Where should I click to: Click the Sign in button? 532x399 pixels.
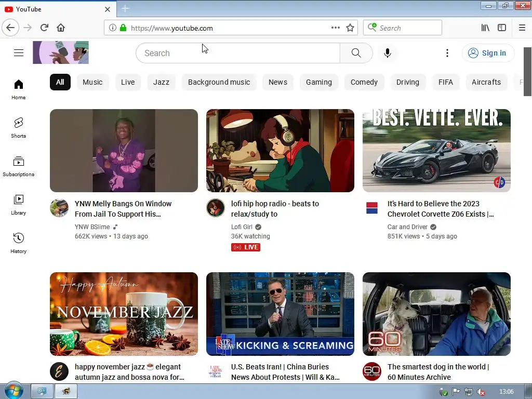point(488,53)
